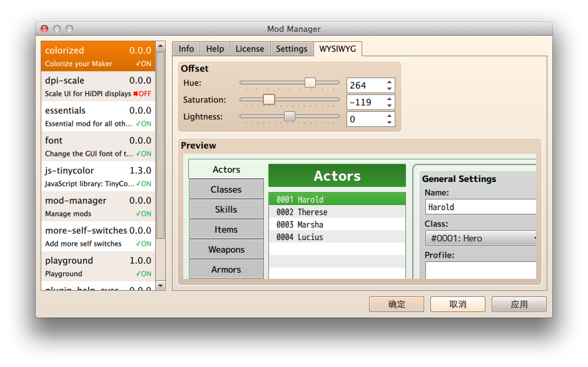Select the dpi-scale mod entry
This screenshot has height=367, width=588.
98,86
